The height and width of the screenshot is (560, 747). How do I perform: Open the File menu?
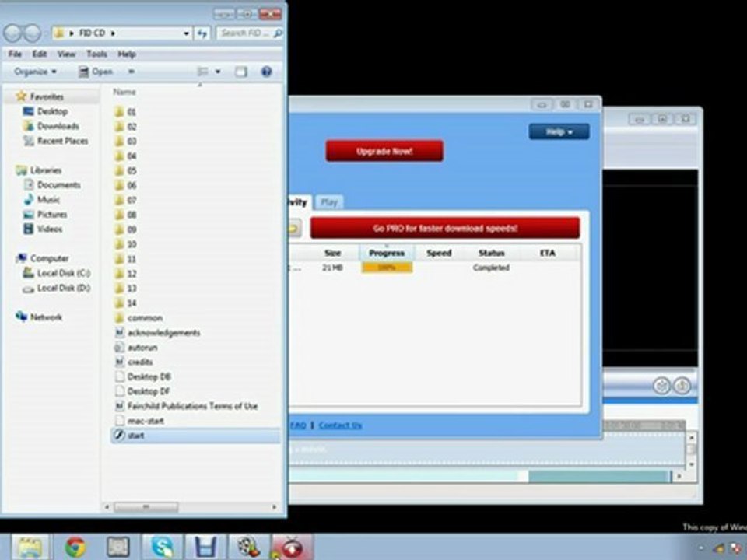[x=15, y=54]
